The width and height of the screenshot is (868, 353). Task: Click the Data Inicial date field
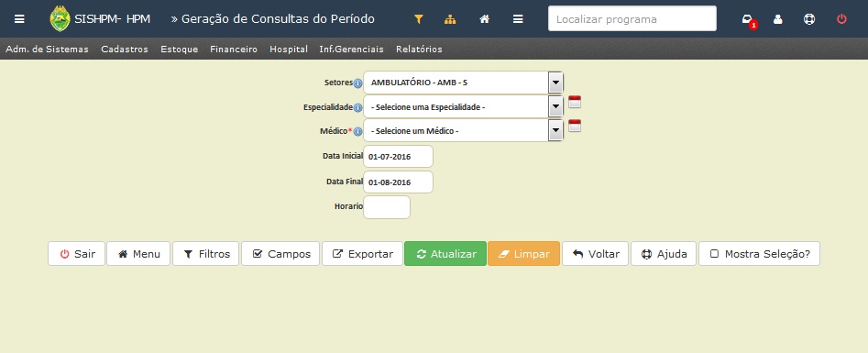(398, 156)
